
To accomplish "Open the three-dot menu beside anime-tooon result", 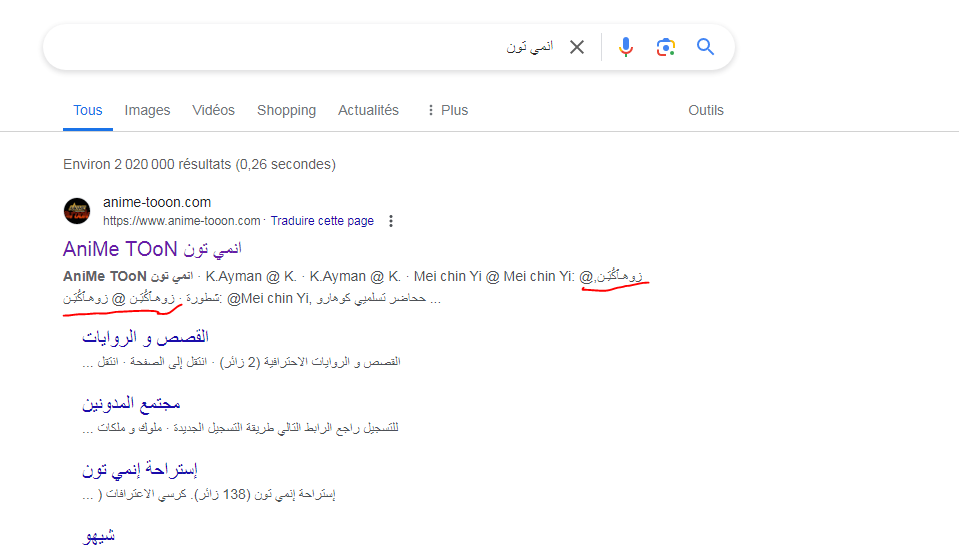I will pyautogui.click(x=391, y=221).
